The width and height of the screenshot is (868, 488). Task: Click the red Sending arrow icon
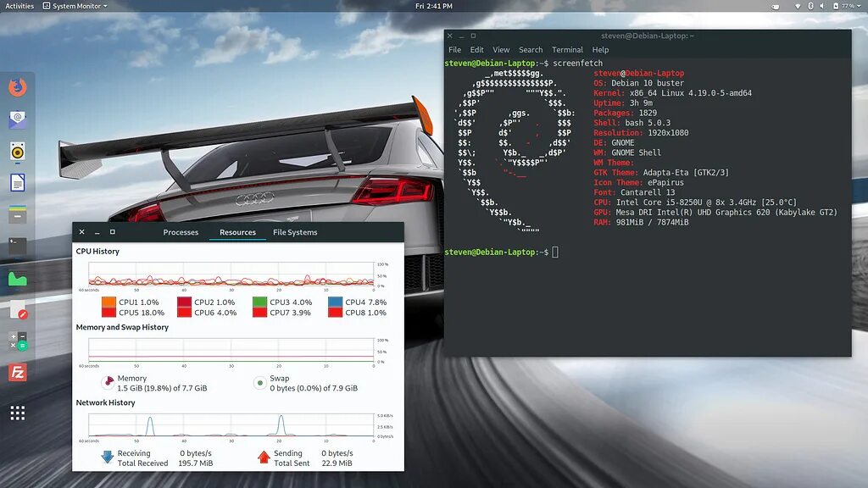click(x=264, y=457)
